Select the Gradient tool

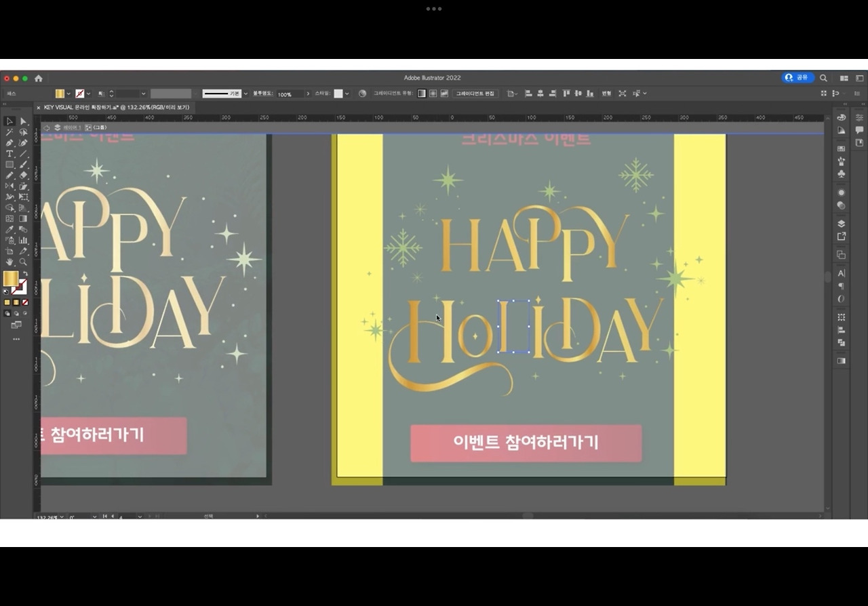[23, 219]
